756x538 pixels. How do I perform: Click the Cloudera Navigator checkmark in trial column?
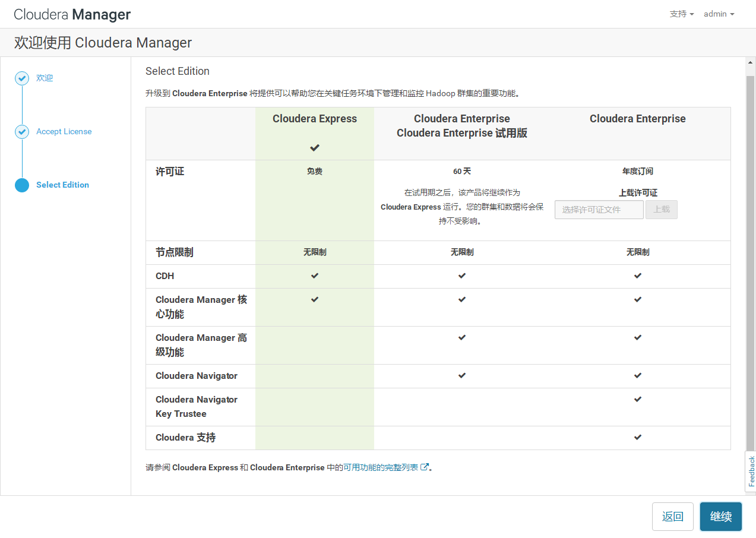pyautogui.click(x=461, y=375)
